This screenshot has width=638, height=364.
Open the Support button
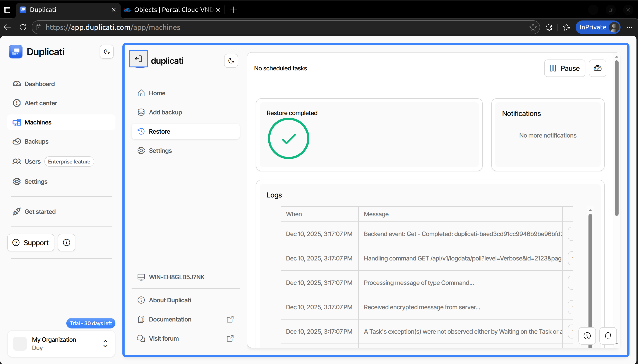point(31,243)
